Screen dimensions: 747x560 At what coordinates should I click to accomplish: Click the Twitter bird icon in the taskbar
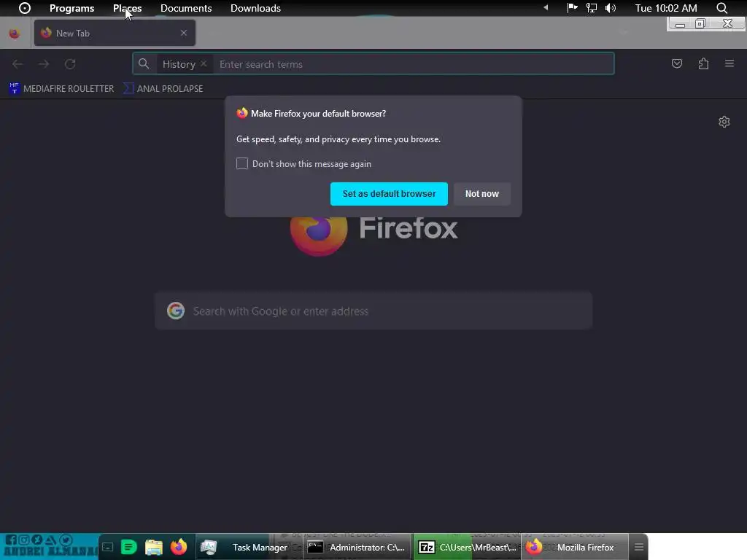click(66, 540)
